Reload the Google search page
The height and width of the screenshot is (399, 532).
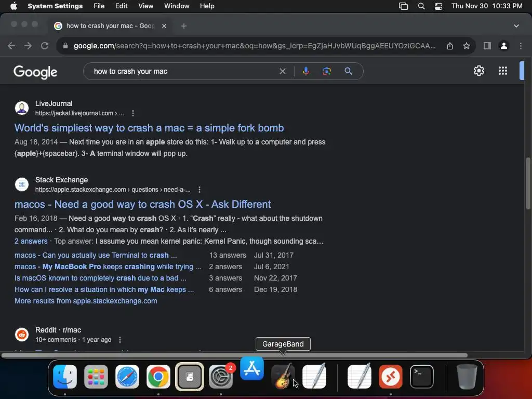(45, 46)
